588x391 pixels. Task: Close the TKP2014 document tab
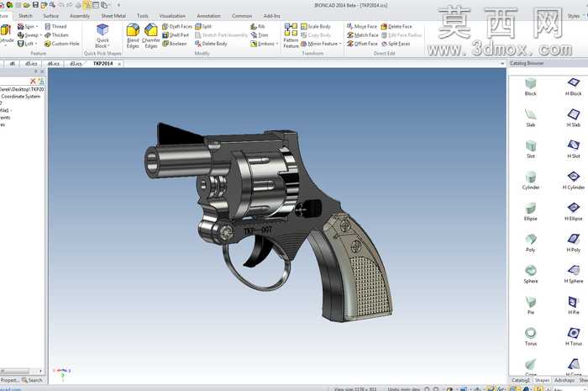(x=119, y=64)
